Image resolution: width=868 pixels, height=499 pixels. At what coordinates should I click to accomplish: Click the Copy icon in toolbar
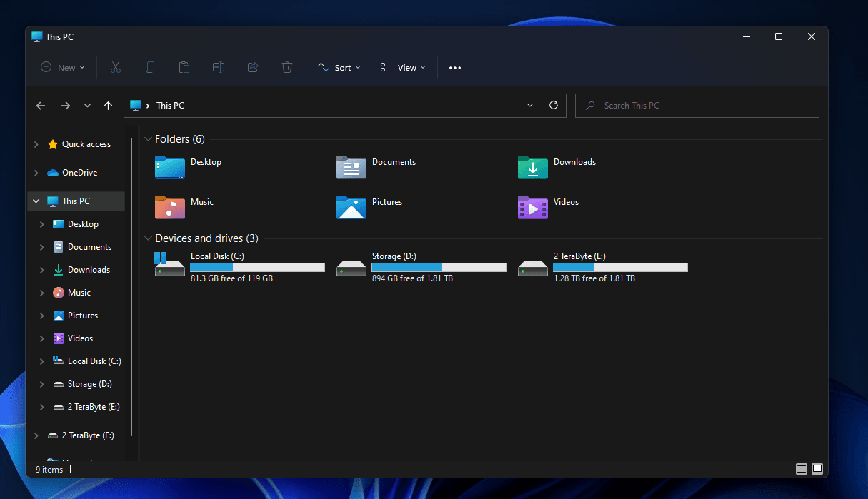click(149, 67)
